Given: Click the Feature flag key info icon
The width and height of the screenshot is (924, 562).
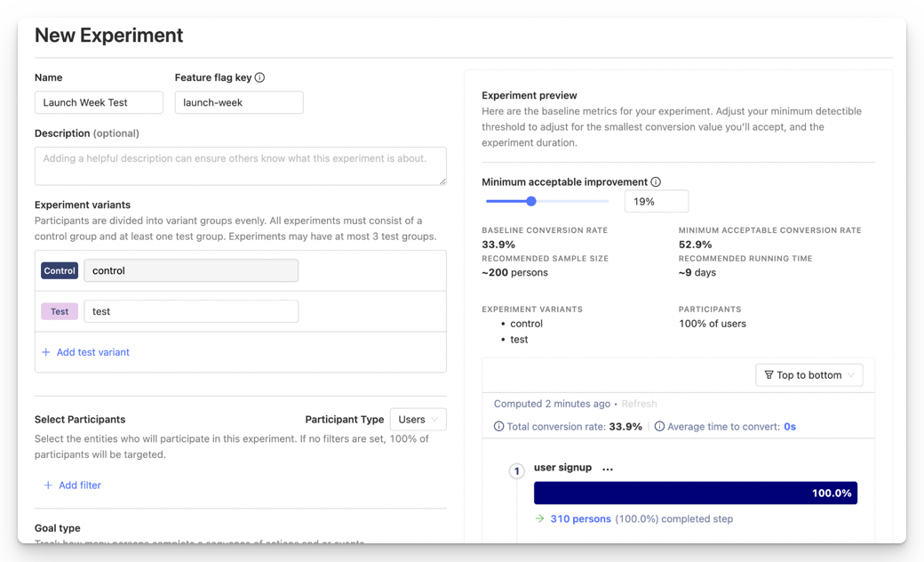Looking at the screenshot, I should [x=260, y=77].
